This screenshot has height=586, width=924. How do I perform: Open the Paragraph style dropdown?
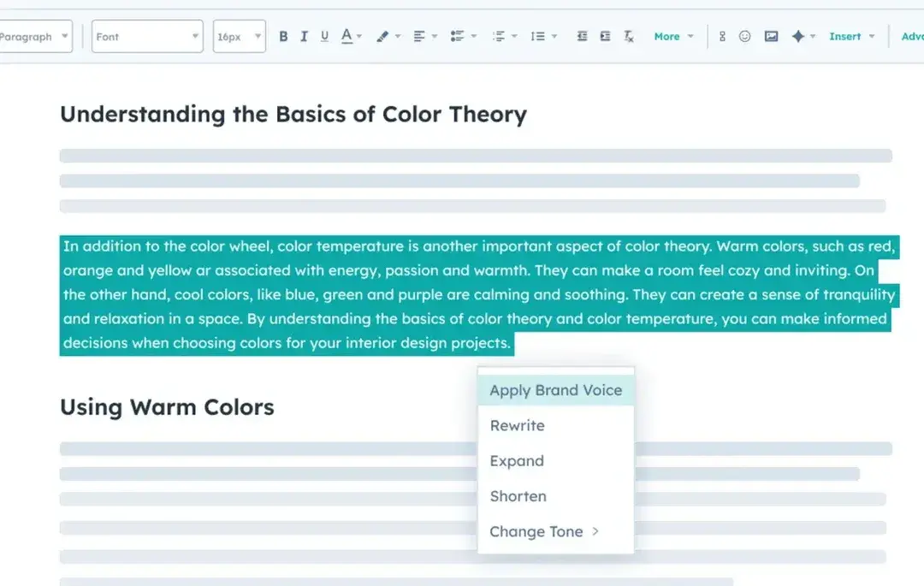pos(34,36)
